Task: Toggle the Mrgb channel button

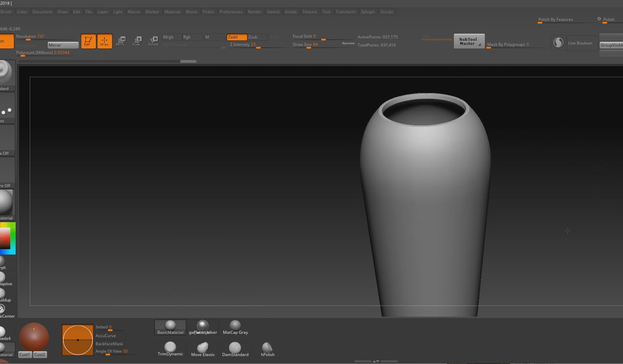Action: click(171, 37)
